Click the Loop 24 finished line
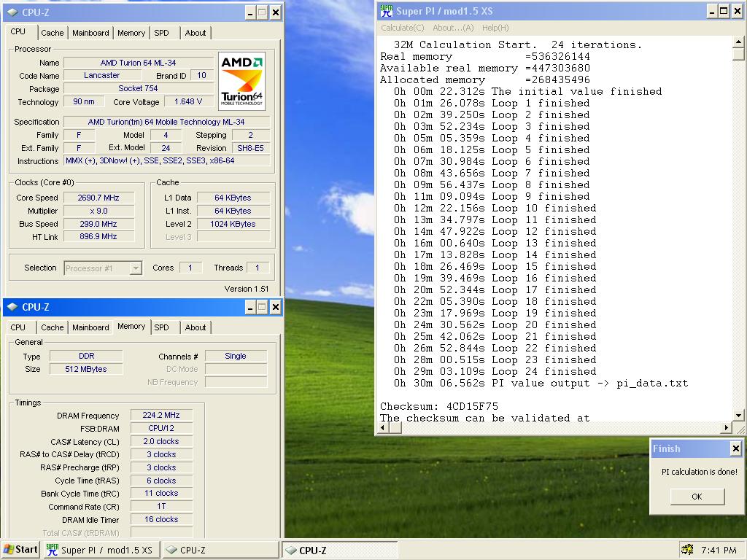The image size is (747, 560). click(495, 371)
